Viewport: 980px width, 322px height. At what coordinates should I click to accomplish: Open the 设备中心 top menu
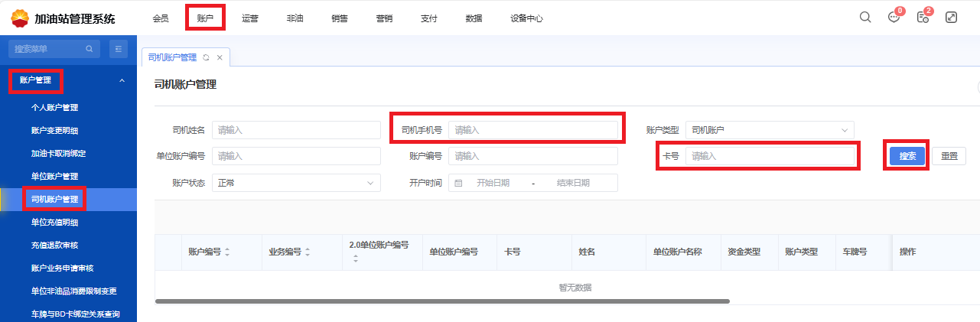pyautogui.click(x=526, y=18)
